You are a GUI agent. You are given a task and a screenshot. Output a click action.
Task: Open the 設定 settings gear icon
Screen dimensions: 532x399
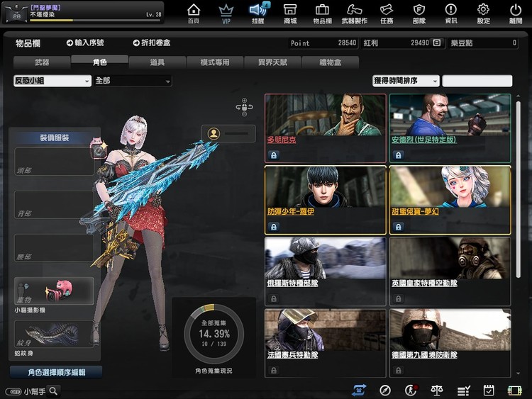pyautogui.click(x=483, y=13)
